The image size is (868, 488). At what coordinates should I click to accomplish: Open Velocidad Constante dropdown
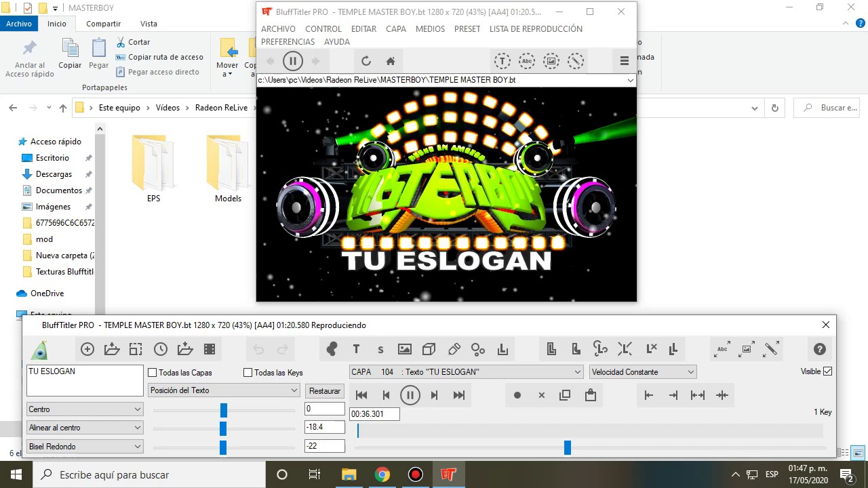(643, 372)
